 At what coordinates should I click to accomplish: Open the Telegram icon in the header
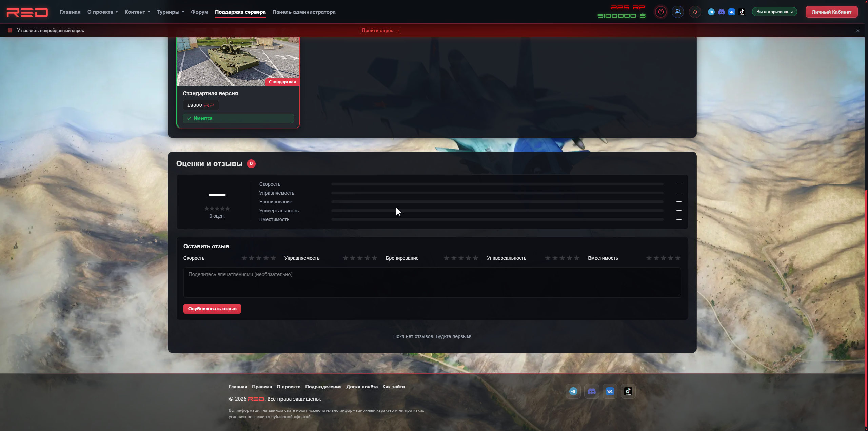pyautogui.click(x=711, y=12)
